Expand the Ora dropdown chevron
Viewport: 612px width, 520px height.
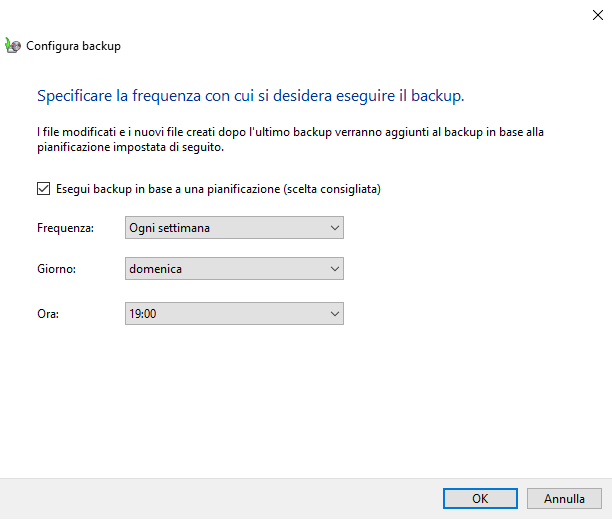coord(334,314)
